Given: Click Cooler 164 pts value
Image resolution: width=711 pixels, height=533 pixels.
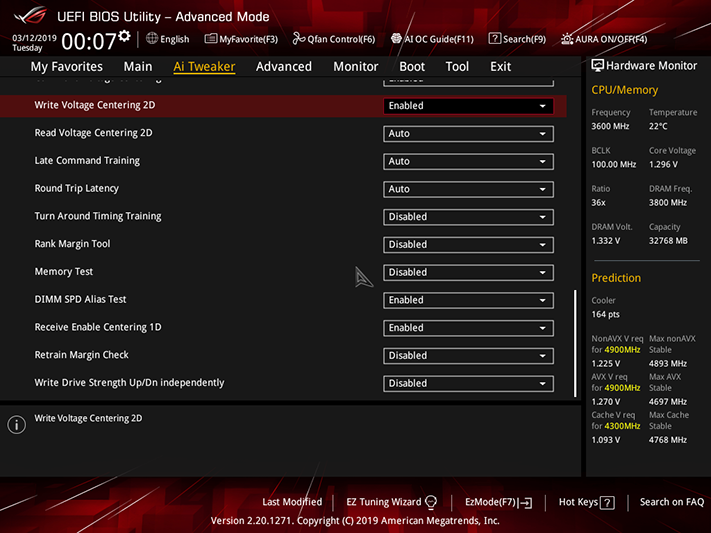Looking at the screenshot, I should coord(605,314).
